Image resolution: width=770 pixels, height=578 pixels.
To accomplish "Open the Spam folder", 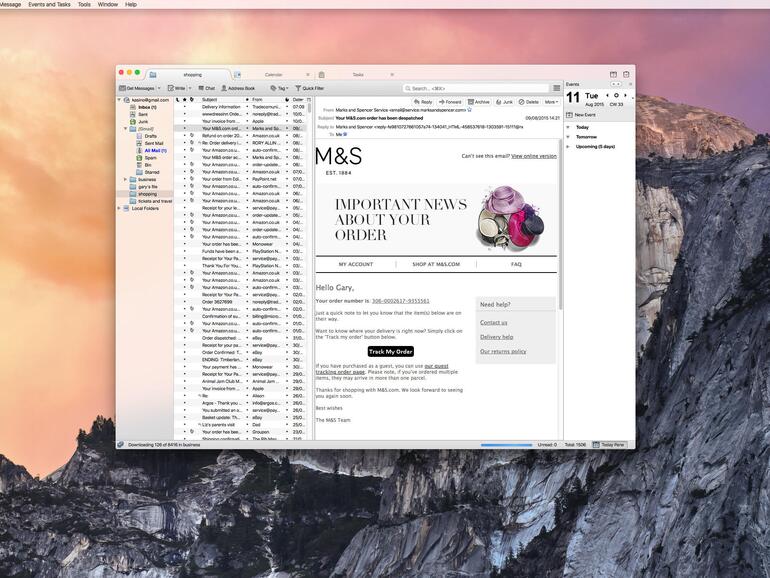I will 150,158.
